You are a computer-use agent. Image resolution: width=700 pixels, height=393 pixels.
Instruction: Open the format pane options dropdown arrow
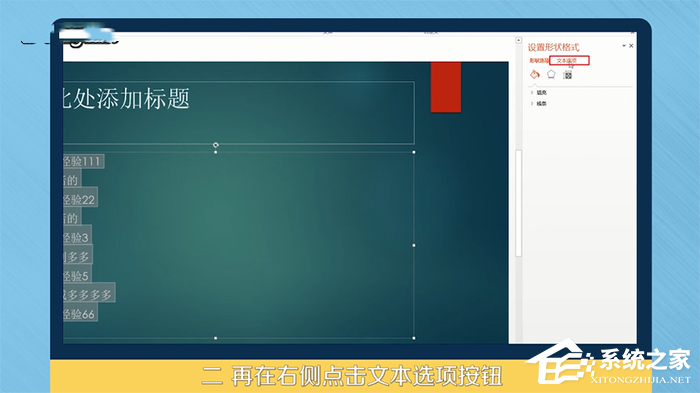point(624,46)
